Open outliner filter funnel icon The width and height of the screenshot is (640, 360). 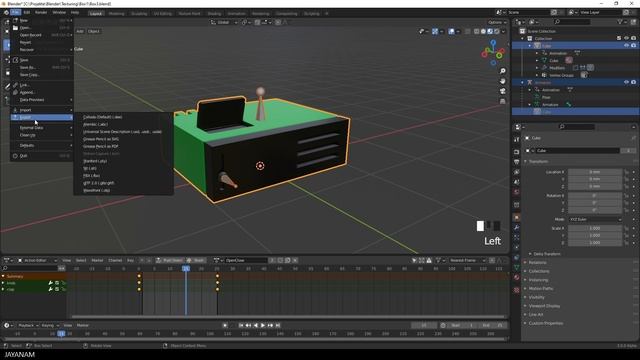(620, 22)
